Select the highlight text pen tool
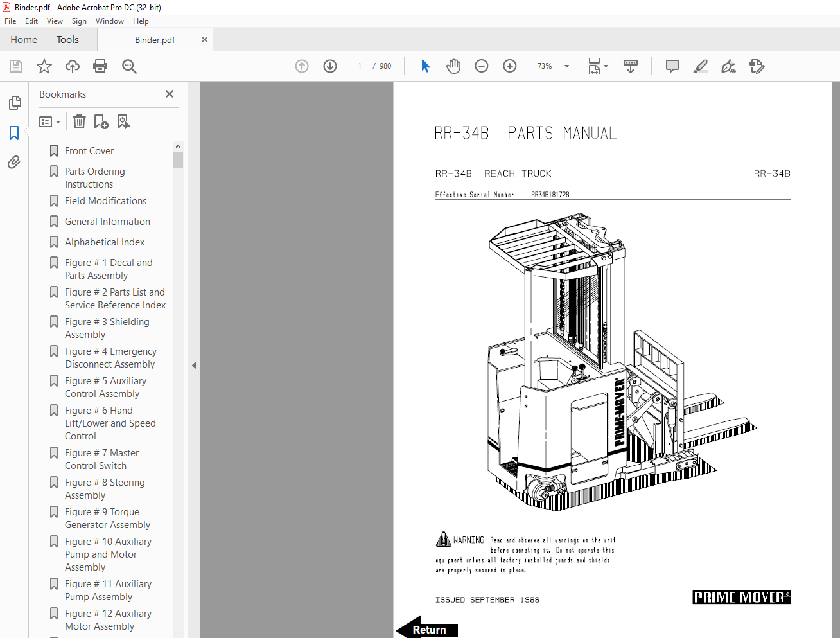This screenshot has width=840, height=638. [701, 66]
